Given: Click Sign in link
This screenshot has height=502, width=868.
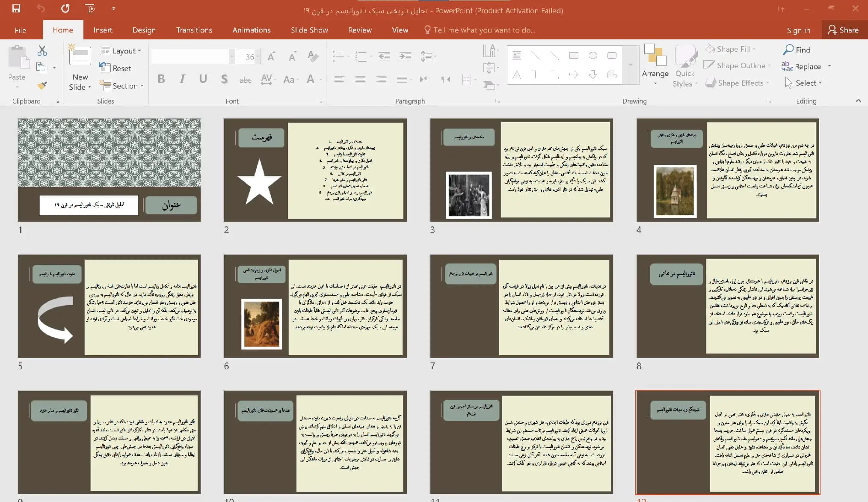Looking at the screenshot, I should [x=798, y=30].
